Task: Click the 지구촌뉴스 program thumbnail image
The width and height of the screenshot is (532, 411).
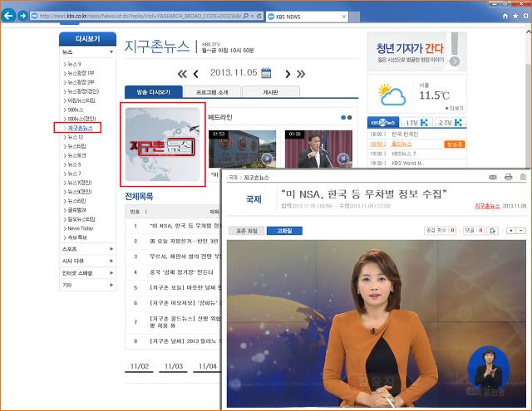Action: coord(163,144)
